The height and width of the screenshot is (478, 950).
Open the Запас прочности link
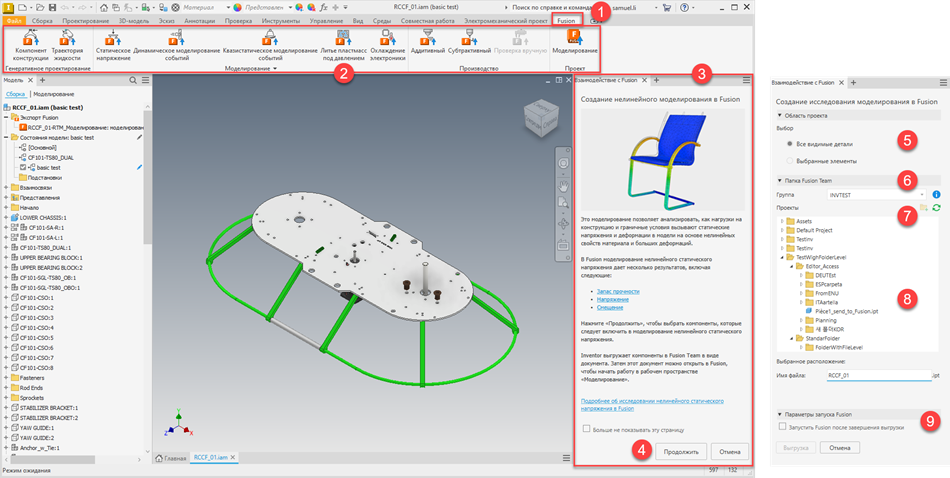point(618,291)
